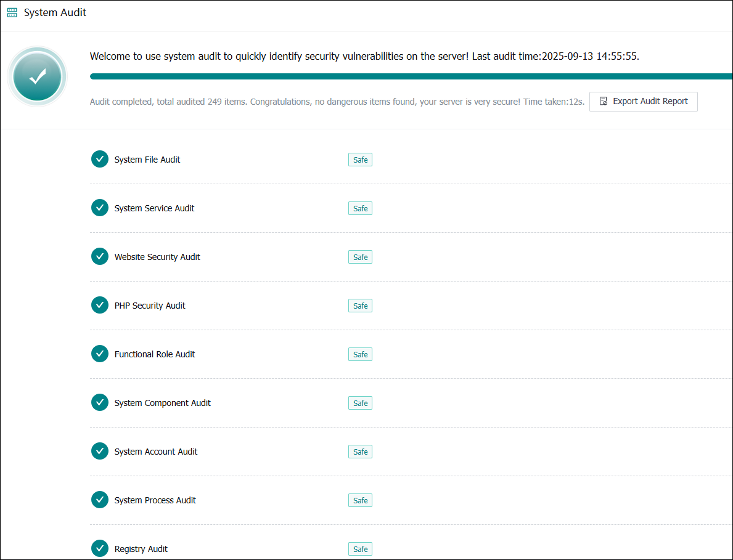733x560 pixels.
Task: Click the System Audit server icon in header
Action: pyautogui.click(x=12, y=12)
